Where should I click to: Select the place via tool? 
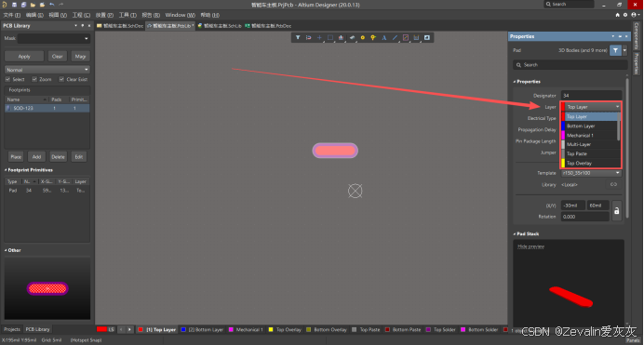pyautogui.click(x=373, y=37)
